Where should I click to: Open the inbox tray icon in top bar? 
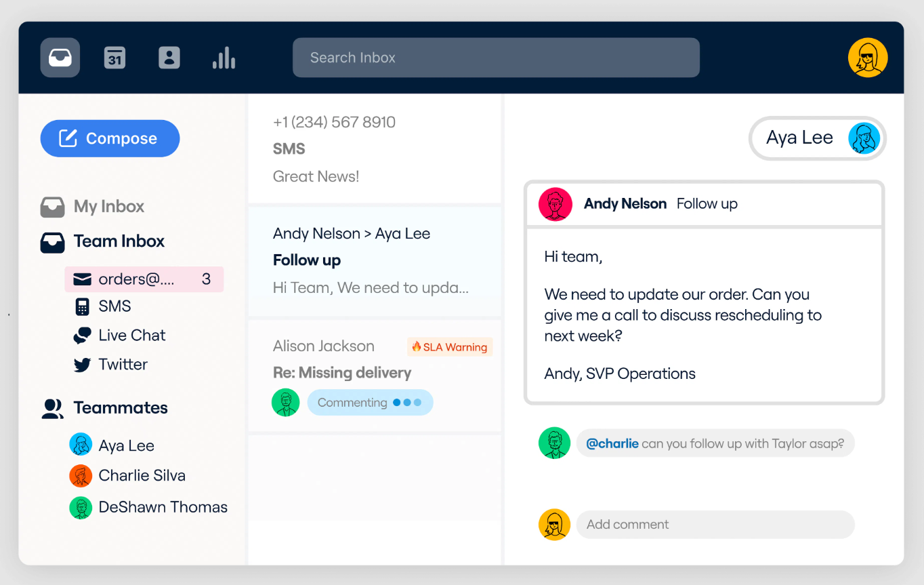60,58
